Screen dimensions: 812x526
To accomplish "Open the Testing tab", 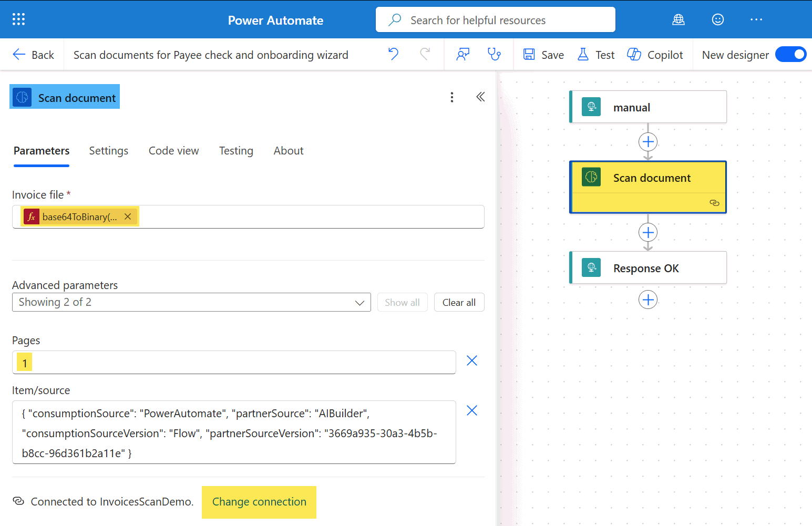I will [236, 151].
